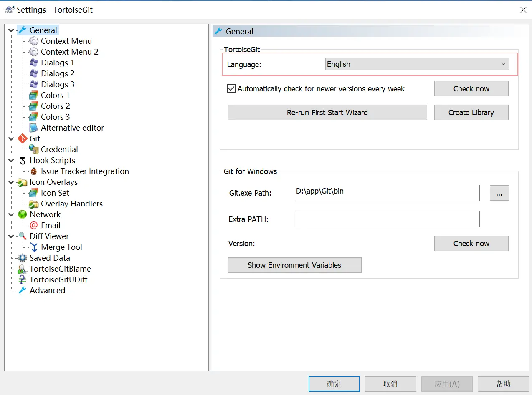
Task: Click the TortoiseGit icon in the title bar
Action: [x=10, y=10]
